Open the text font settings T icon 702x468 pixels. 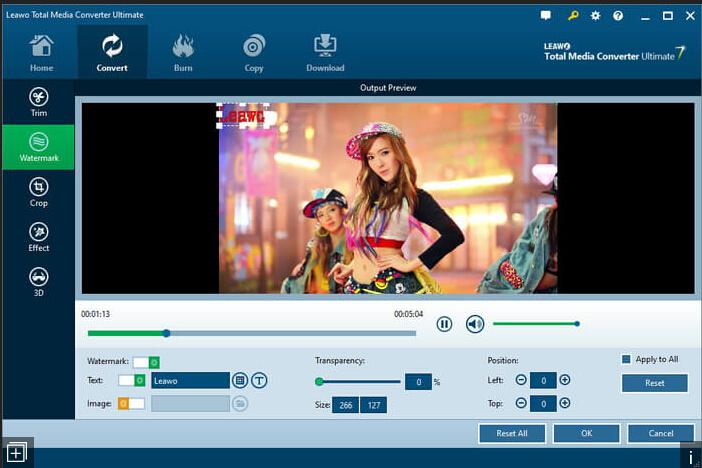pos(259,380)
